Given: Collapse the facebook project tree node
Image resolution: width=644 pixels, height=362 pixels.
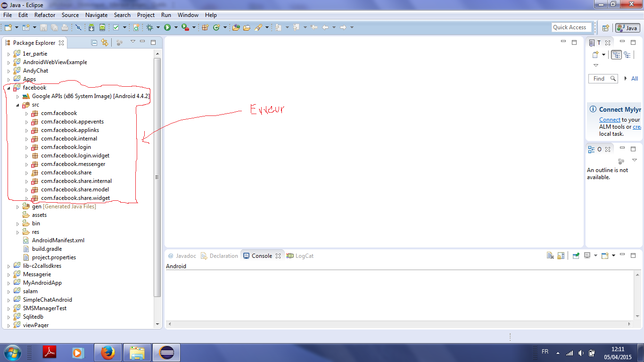Looking at the screenshot, I should 8,88.
